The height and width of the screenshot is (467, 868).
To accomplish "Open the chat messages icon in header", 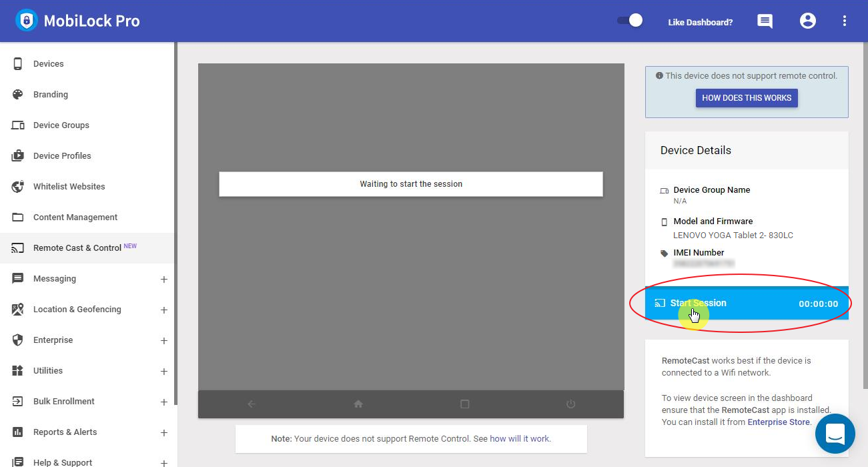I will coord(765,21).
